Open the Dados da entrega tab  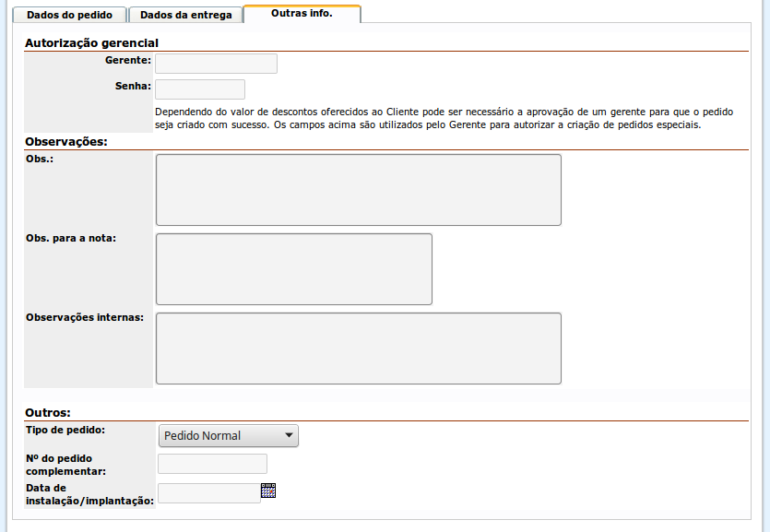pos(185,15)
